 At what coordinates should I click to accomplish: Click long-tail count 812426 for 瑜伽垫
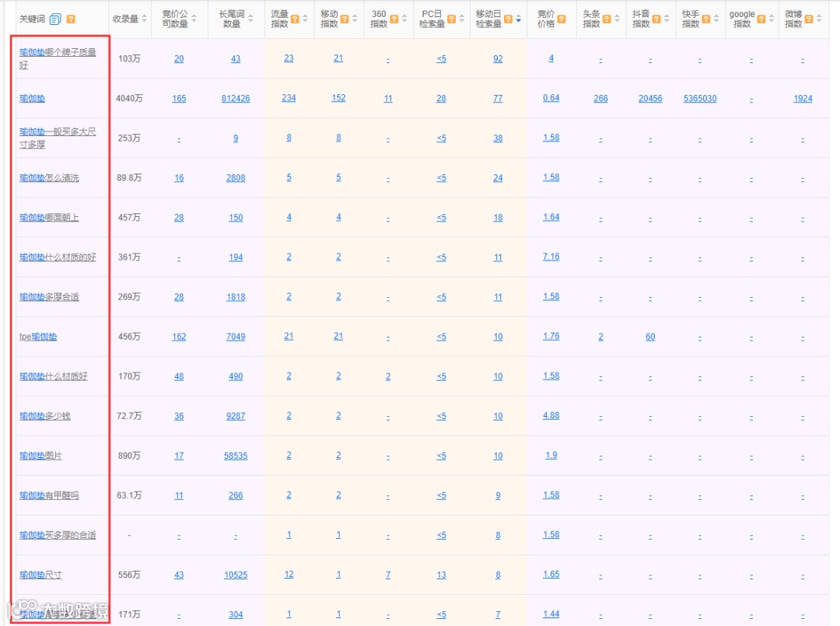(x=236, y=99)
